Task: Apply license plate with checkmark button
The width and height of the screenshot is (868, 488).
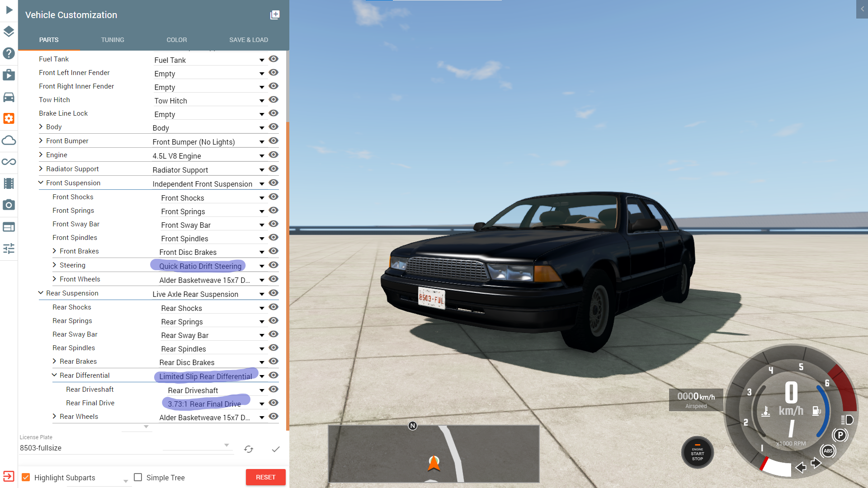Action: click(276, 449)
